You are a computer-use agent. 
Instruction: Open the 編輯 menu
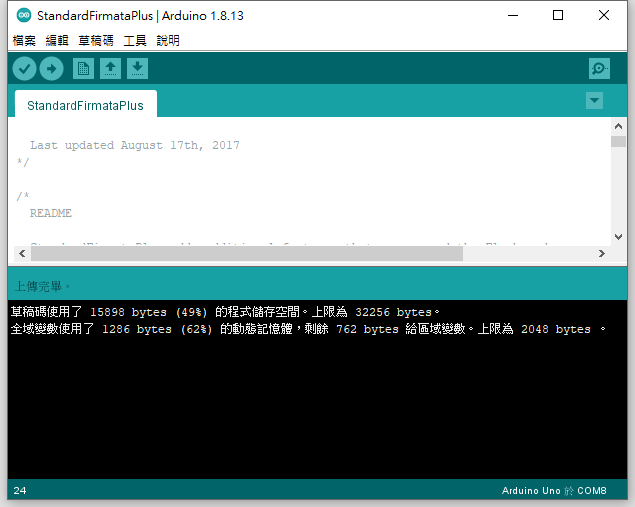coord(57,40)
